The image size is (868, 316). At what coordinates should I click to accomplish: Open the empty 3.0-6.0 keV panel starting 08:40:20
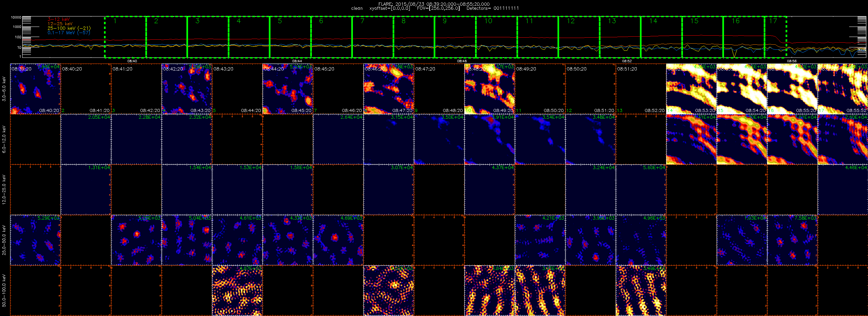point(86,89)
